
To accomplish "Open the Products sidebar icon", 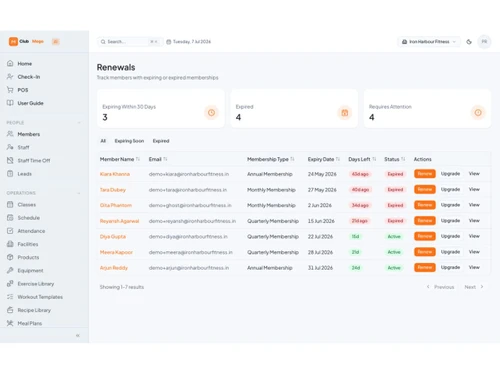I will click(10, 257).
